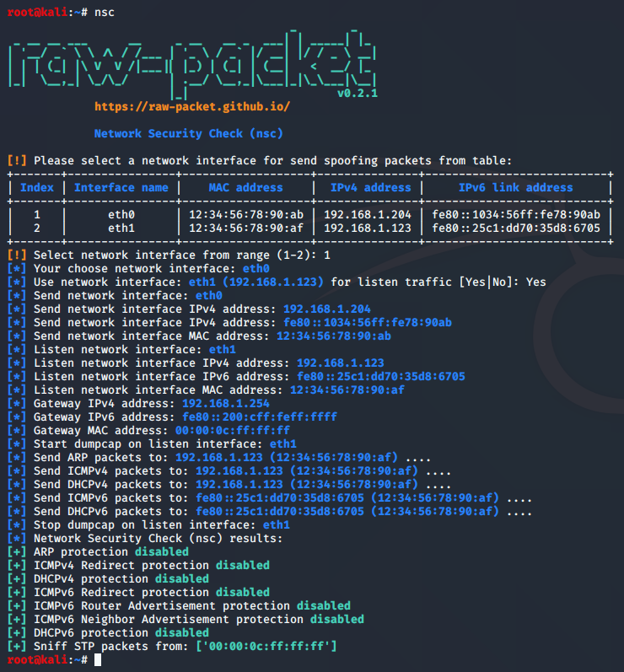Click the version label v0.2.1
The image size is (624, 672).
click(358, 93)
